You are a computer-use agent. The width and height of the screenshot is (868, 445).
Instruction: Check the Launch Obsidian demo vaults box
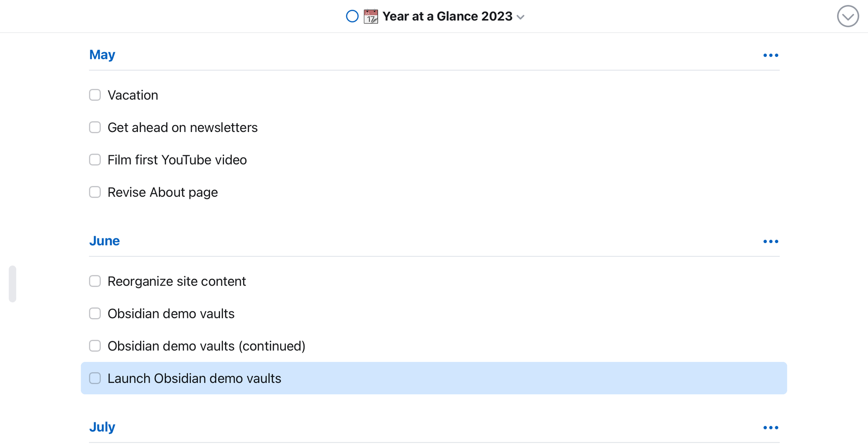click(95, 378)
